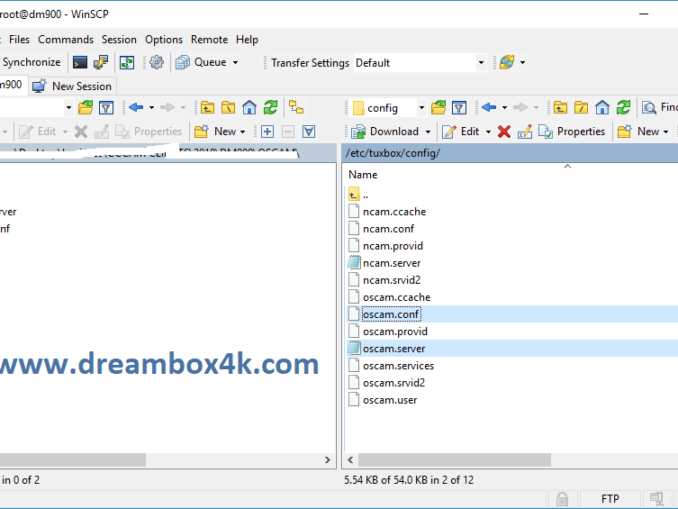Go to local root directory icon

[228, 108]
